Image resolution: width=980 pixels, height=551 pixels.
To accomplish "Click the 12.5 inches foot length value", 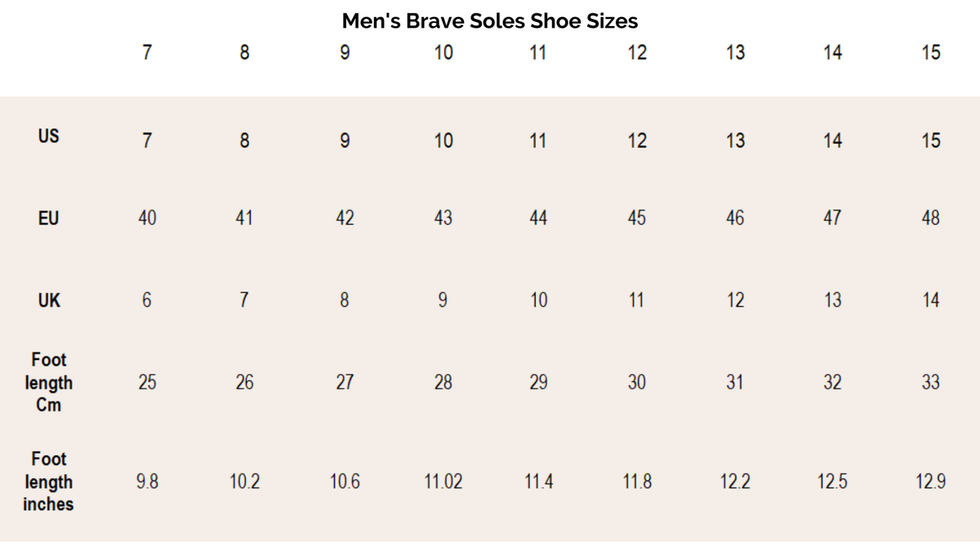I will (832, 482).
